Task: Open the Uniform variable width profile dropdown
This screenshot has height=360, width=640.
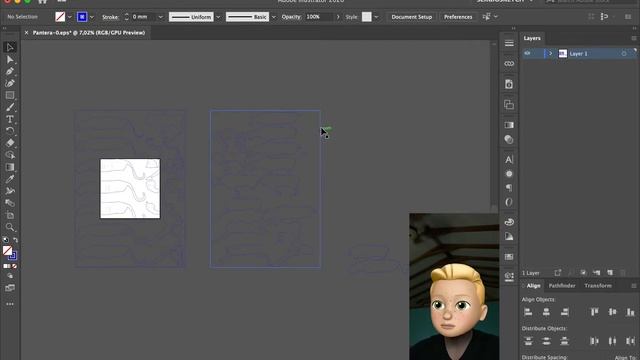Action: click(218, 17)
